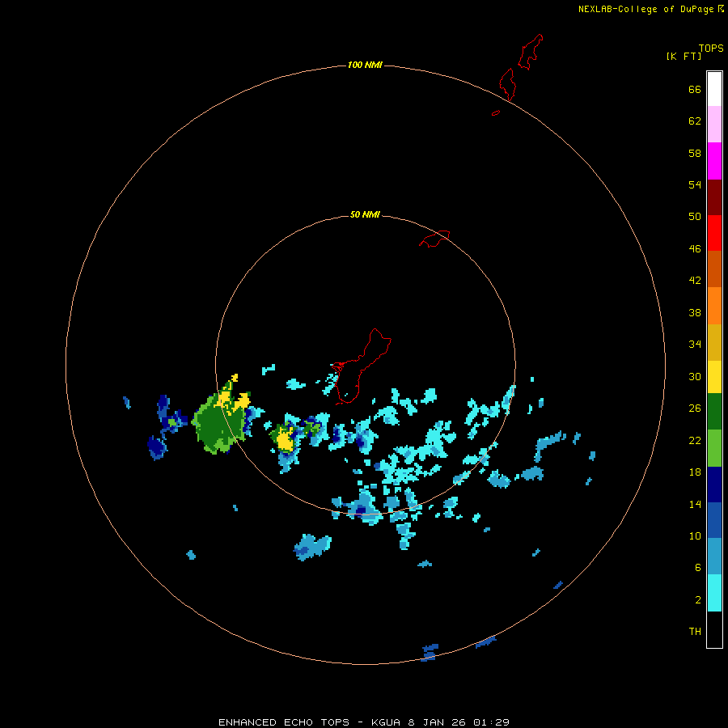Image resolution: width=728 pixels, height=728 pixels.
Task: Click the '30' legend value
Action: click(x=695, y=376)
